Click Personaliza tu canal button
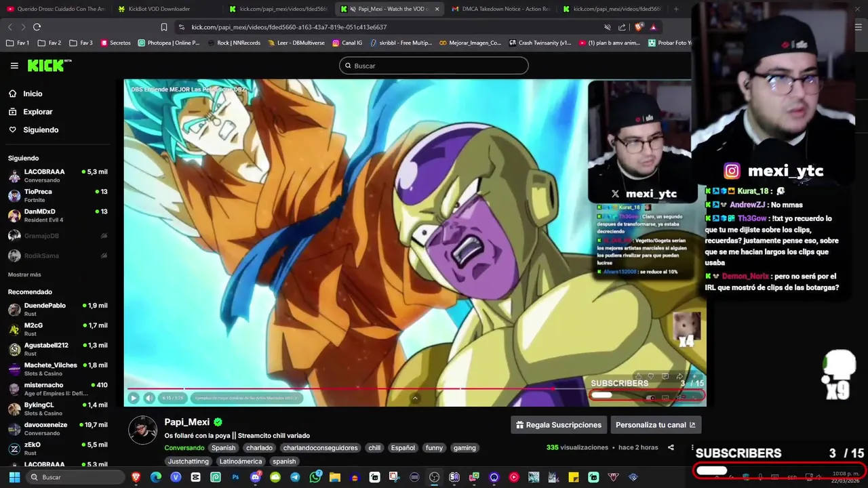The height and width of the screenshot is (488, 868). point(655,425)
